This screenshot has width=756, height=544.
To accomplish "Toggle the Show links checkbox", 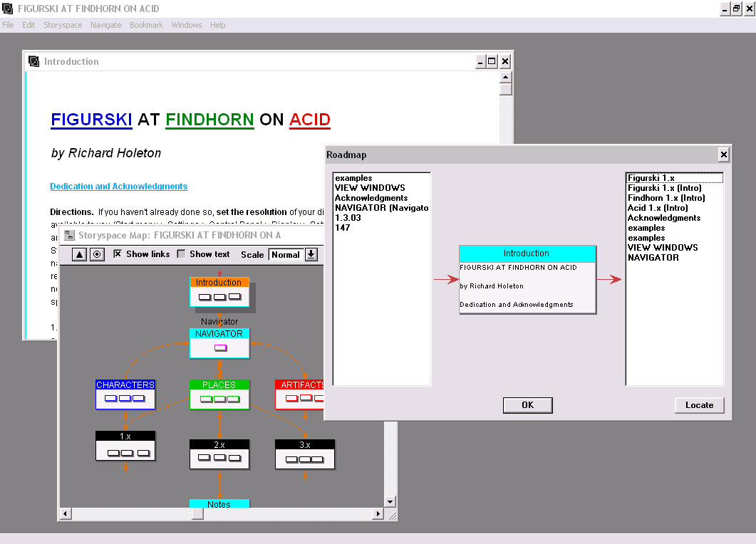I will pyautogui.click(x=118, y=254).
